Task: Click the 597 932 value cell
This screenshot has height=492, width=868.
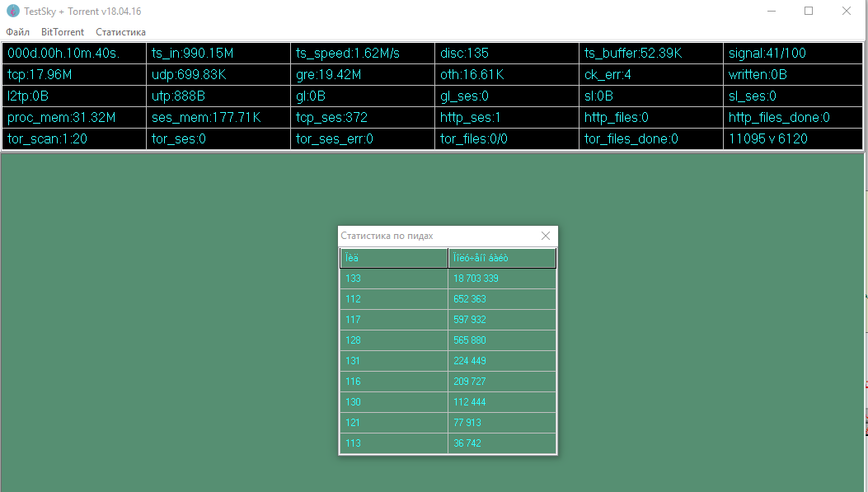Action: tap(502, 320)
